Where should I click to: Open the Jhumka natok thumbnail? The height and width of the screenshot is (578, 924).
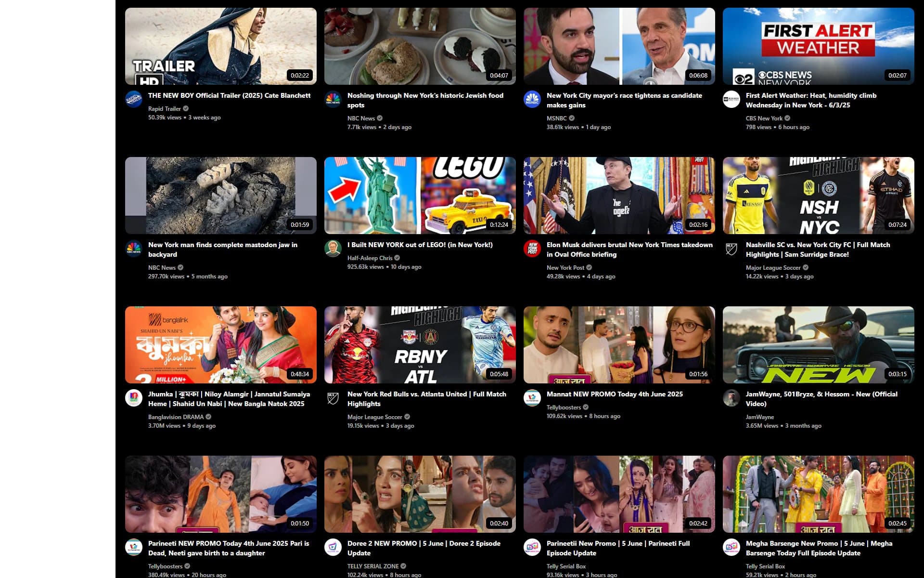221,345
